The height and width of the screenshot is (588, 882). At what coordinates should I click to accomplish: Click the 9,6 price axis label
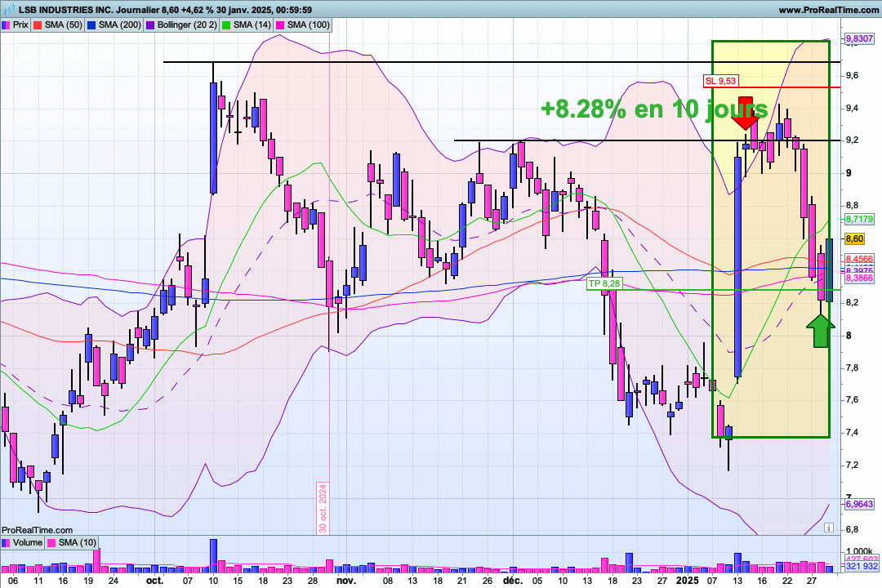(x=852, y=75)
